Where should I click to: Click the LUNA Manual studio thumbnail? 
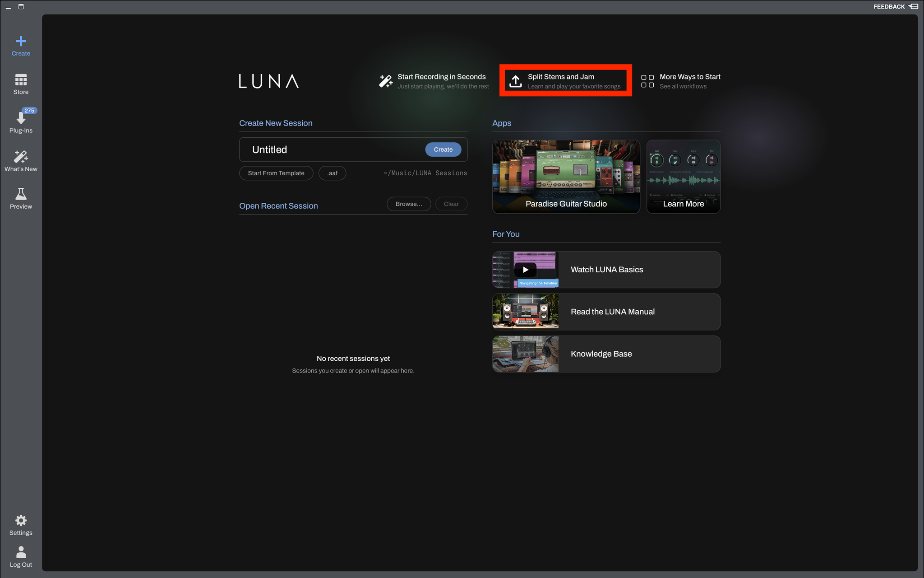click(x=526, y=312)
